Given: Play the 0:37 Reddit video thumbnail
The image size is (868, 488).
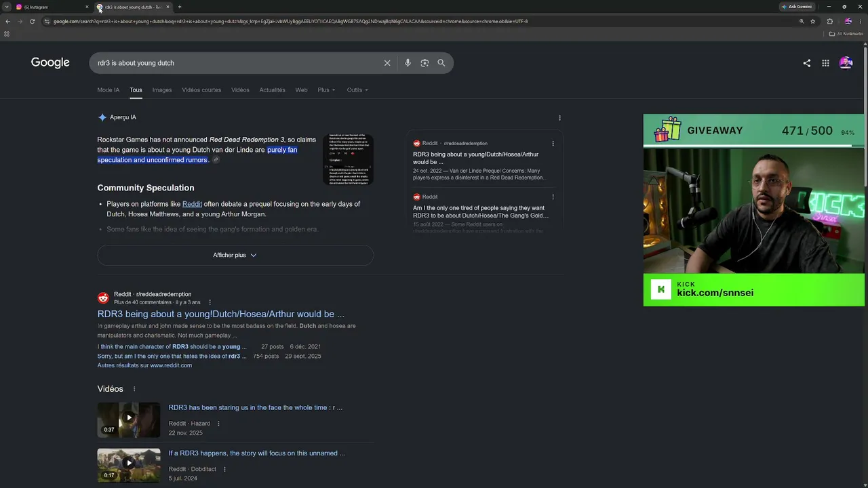Looking at the screenshot, I should [x=129, y=420].
